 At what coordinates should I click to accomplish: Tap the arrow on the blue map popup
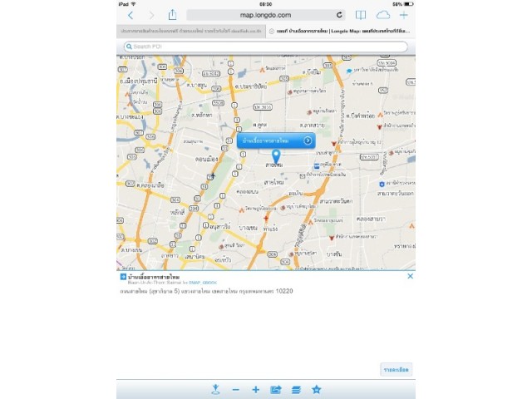[x=308, y=140]
